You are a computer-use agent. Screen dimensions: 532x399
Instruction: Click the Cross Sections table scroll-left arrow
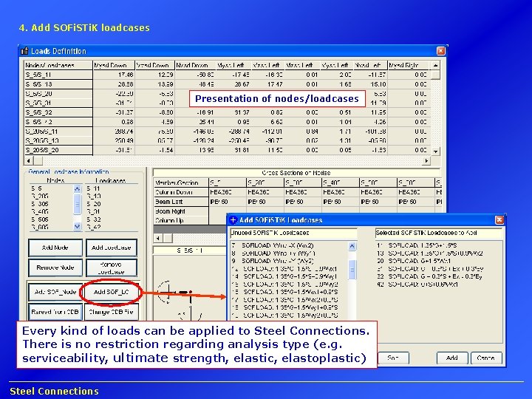coord(158,238)
